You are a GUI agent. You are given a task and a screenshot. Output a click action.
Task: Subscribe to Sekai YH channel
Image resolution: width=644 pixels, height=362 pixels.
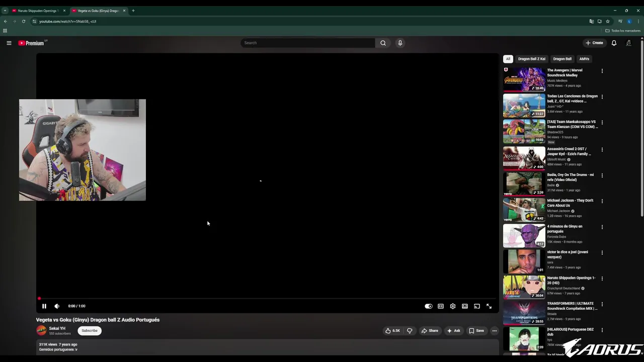90,331
